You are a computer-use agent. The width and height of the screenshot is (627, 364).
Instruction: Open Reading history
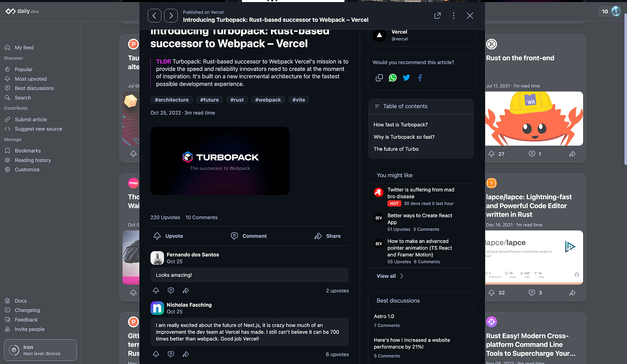click(33, 160)
